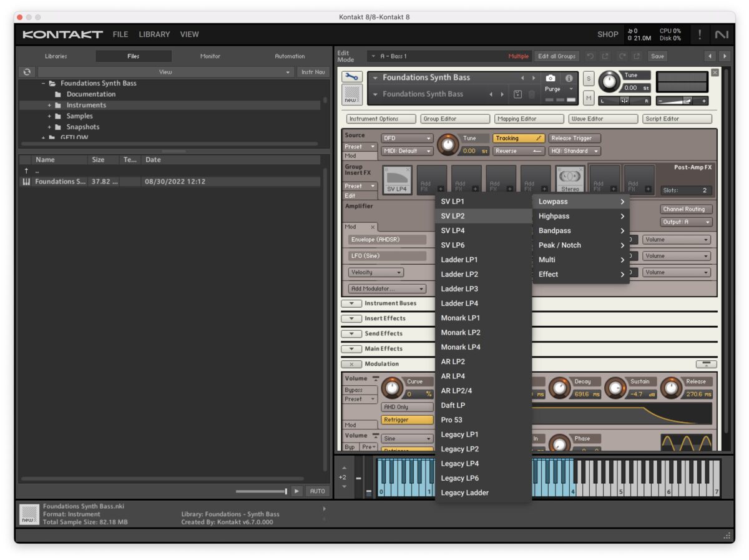This screenshot has width=749, height=560.
Task: Expand the Samples folder in the tree
Action: (x=50, y=116)
